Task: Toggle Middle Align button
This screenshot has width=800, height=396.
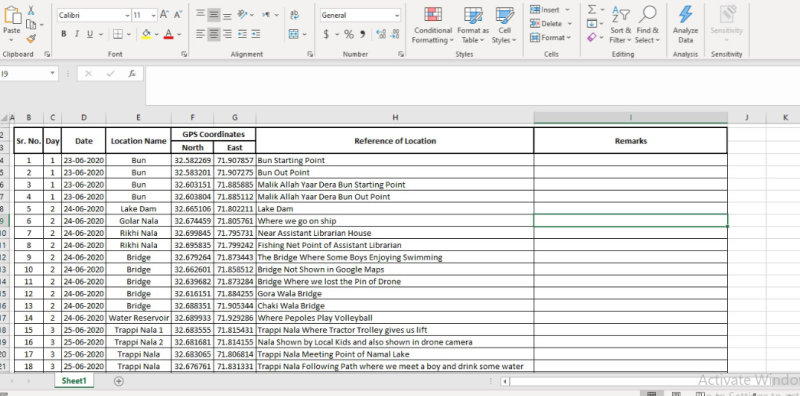Action: tap(214, 15)
